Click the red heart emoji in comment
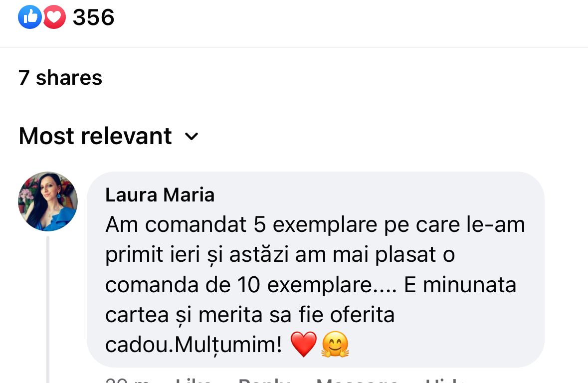Screen dimensions: 588x383 coord(303,344)
